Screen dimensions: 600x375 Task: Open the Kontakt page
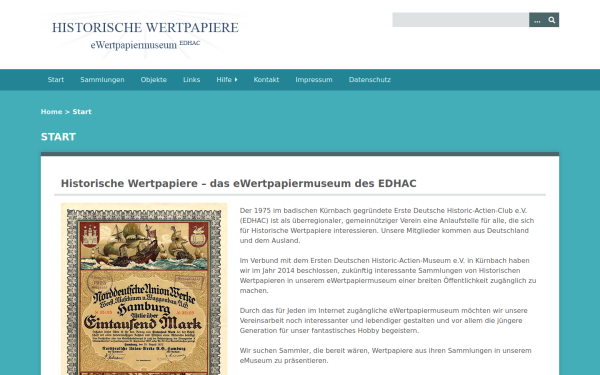click(266, 80)
